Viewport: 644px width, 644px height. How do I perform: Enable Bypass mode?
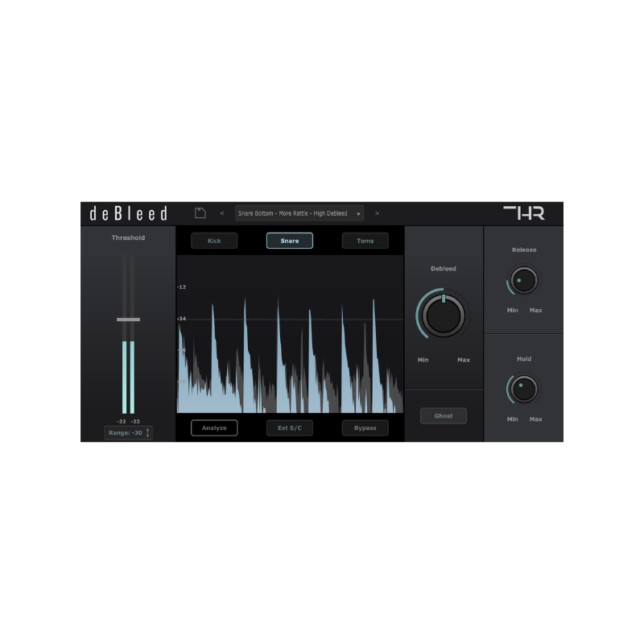[x=365, y=427]
